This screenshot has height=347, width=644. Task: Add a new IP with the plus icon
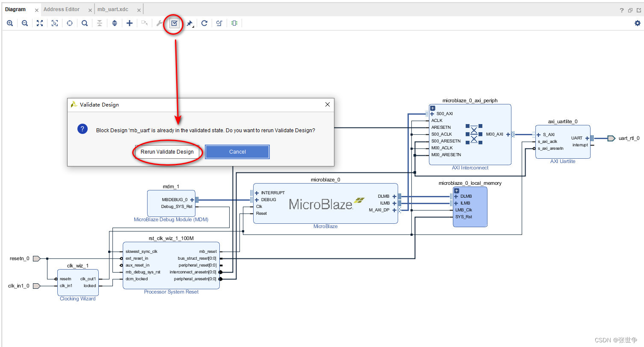pyautogui.click(x=130, y=23)
